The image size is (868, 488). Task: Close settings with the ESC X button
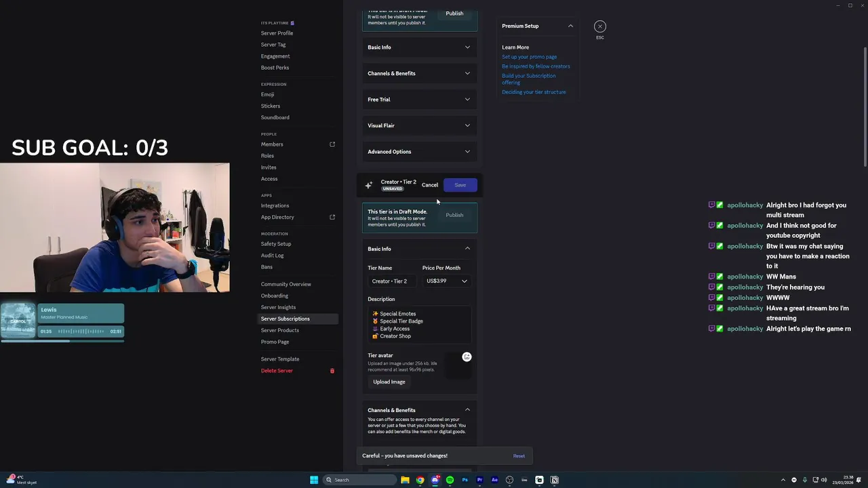click(x=600, y=26)
